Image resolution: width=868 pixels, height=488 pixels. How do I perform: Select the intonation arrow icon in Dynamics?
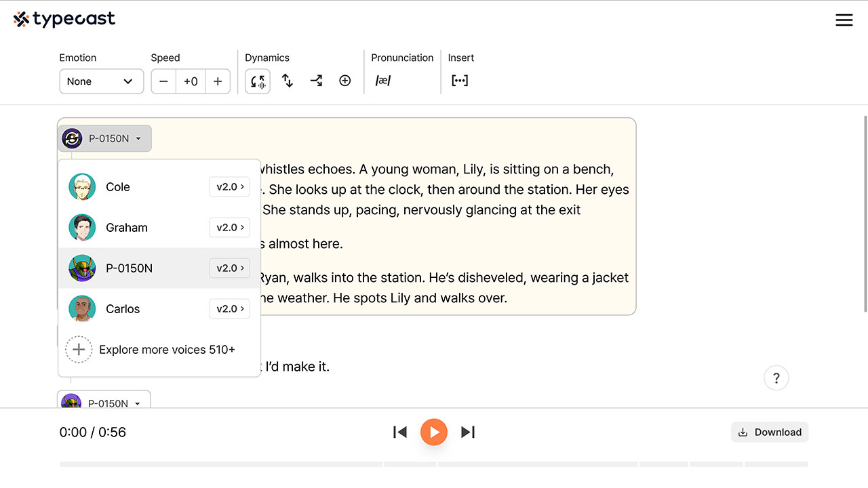coord(316,80)
